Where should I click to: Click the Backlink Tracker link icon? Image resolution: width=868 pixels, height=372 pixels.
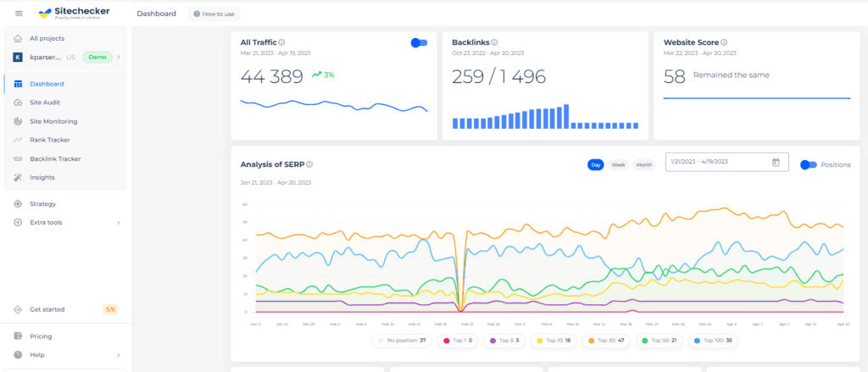[18, 158]
